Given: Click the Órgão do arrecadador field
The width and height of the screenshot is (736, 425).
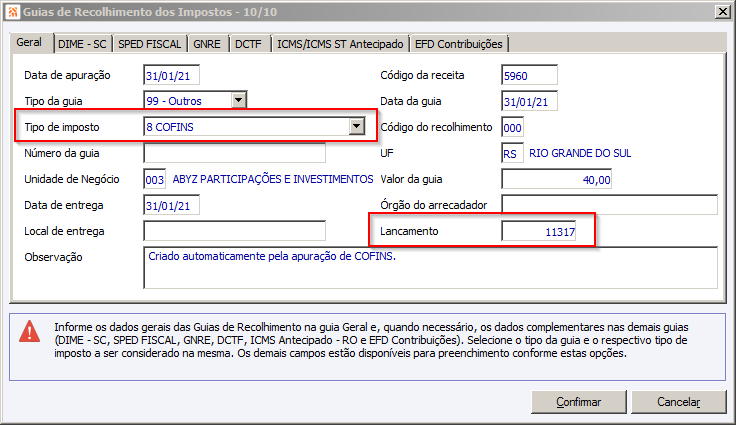Looking at the screenshot, I should [x=609, y=205].
